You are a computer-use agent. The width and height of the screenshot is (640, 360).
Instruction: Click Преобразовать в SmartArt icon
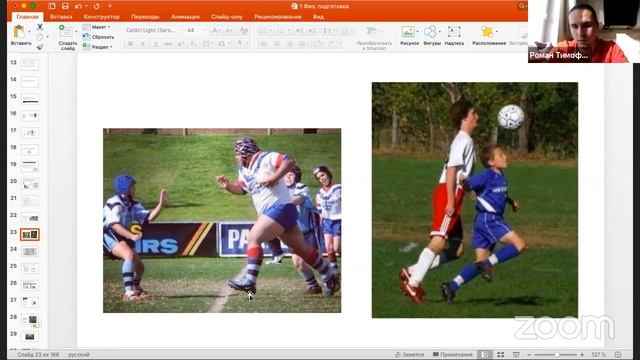[372, 31]
